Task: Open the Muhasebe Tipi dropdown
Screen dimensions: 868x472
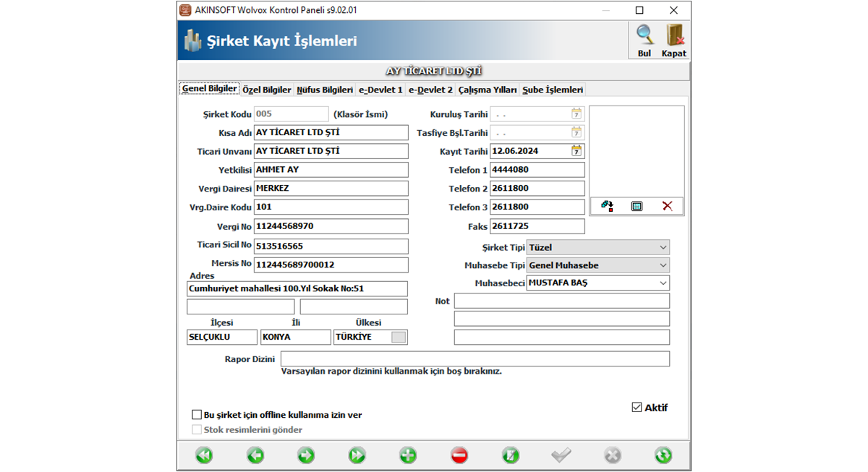Action: tap(663, 265)
